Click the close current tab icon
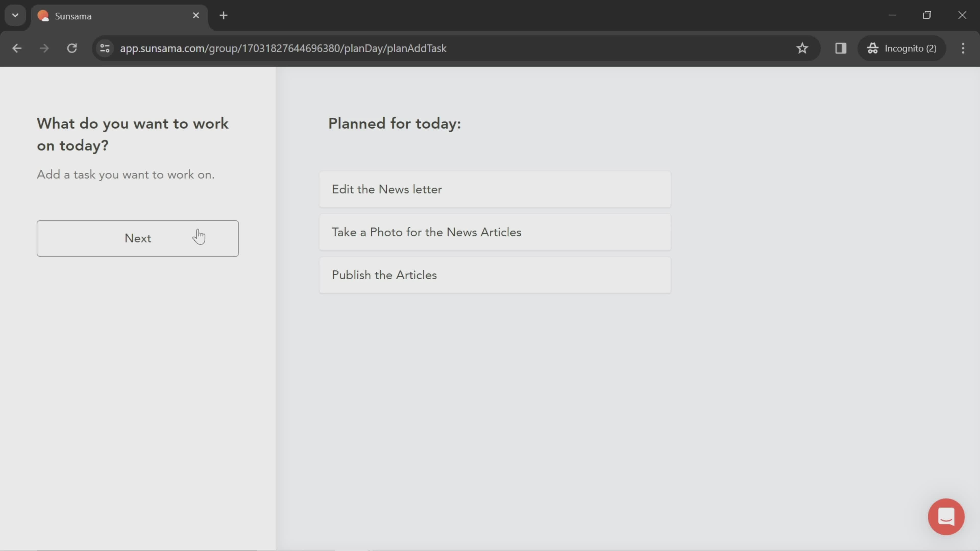The image size is (980, 551). 195,15
